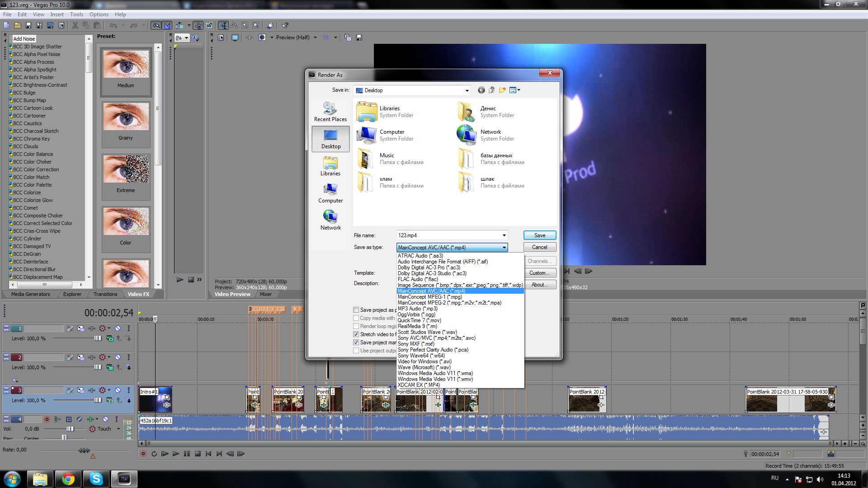Select the Envelope Edit tool icon
This screenshot has height=488, width=868.
pyautogui.click(x=234, y=26)
